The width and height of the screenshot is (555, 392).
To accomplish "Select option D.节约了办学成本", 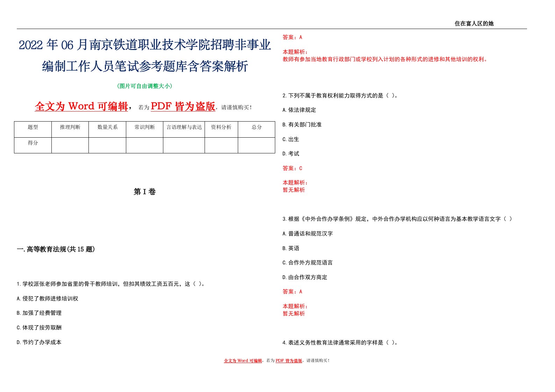I will coord(39,342).
